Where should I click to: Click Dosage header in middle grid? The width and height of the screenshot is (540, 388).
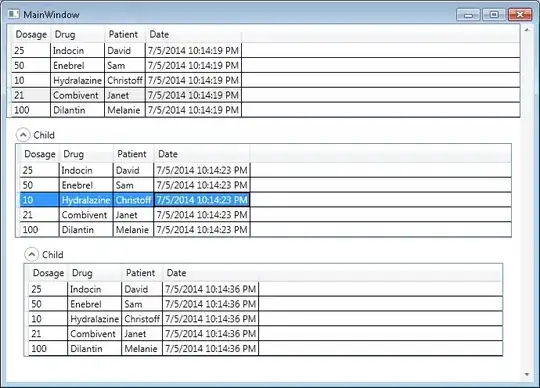click(x=40, y=154)
